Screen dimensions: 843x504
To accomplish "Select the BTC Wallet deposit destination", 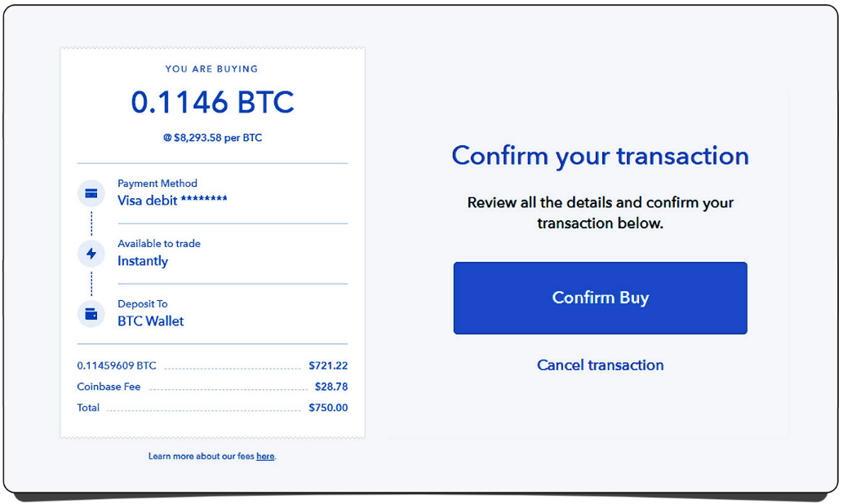I will [151, 321].
